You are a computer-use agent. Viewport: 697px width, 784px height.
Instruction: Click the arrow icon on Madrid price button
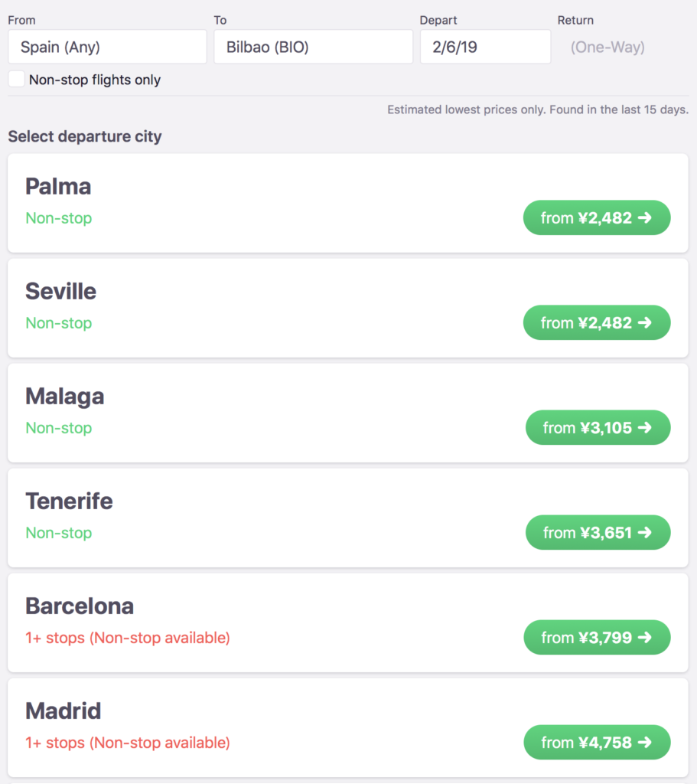tap(644, 743)
